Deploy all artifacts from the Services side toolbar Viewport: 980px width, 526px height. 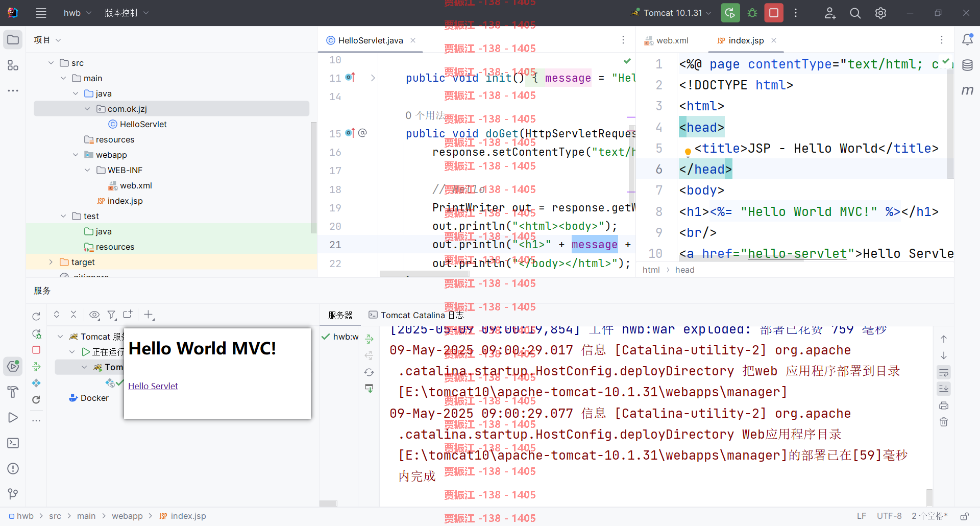pyautogui.click(x=36, y=367)
